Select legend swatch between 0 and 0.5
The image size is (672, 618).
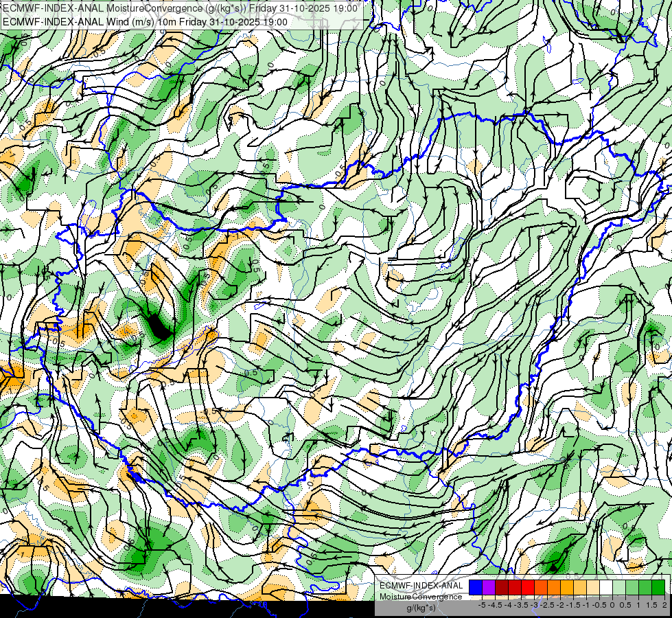point(619,588)
